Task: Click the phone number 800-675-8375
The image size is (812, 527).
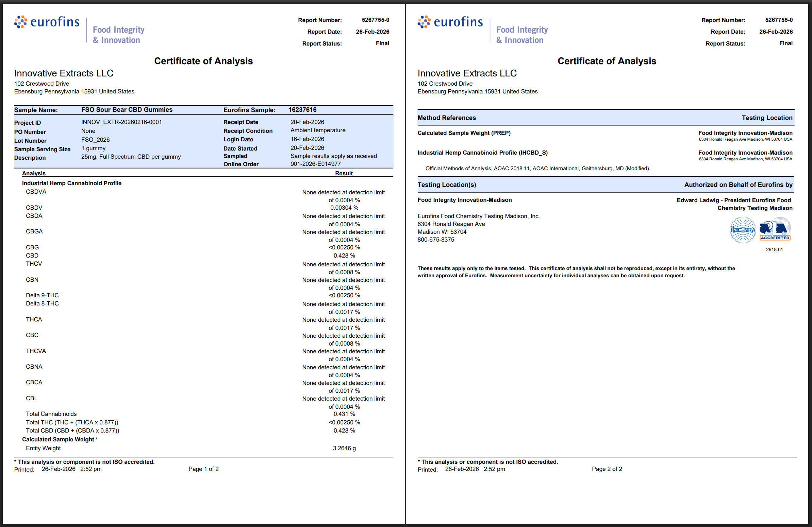Action: [x=436, y=240]
